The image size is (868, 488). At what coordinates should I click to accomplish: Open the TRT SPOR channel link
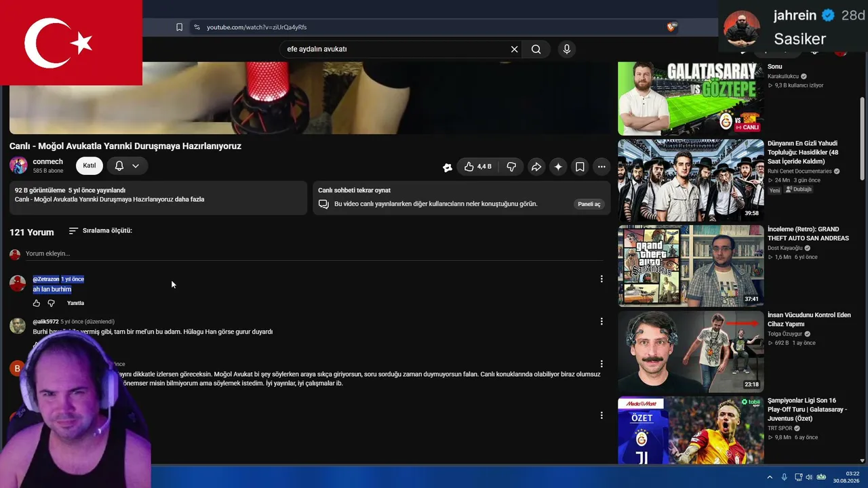tap(780, 428)
